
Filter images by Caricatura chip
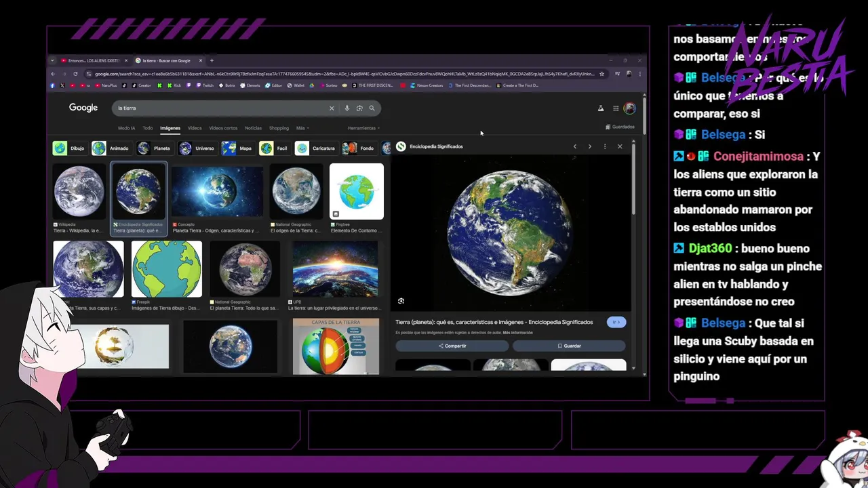coord(316,148)
